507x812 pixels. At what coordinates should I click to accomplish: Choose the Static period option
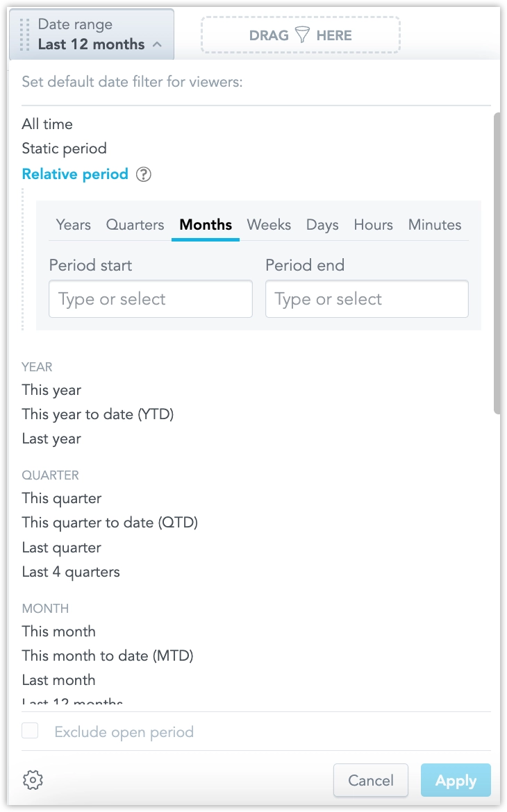tap(64, 149)
